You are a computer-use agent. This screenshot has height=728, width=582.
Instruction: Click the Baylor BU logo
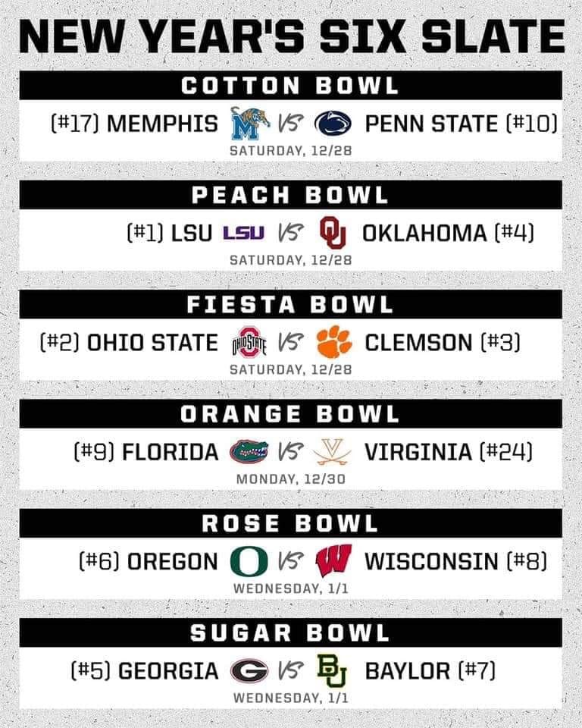click(x=332, y=670)
